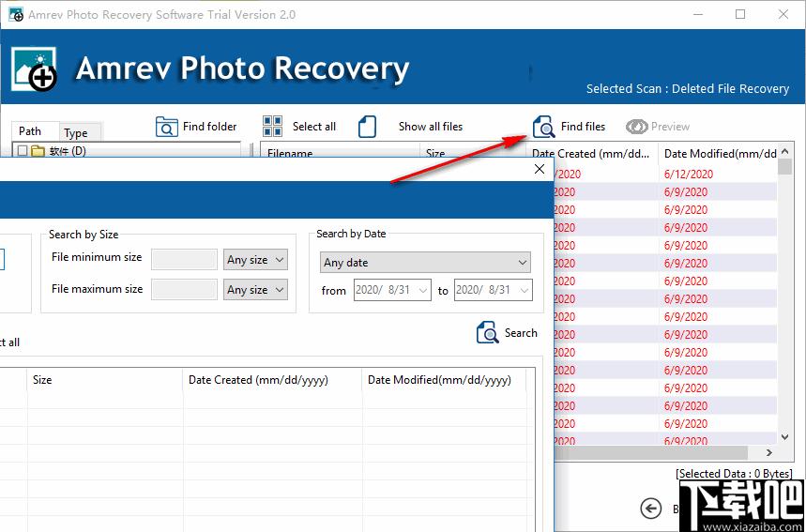This screenshot has width=806, height=532.
Task: Sort by Date Modified column in main list
Action: [718, 153]
